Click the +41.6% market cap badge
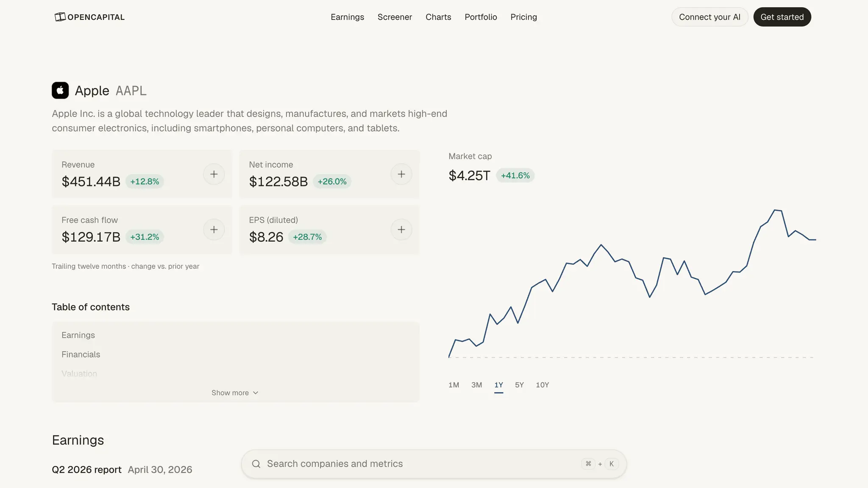Screen dimensions: 868x488 pos(515,176)
